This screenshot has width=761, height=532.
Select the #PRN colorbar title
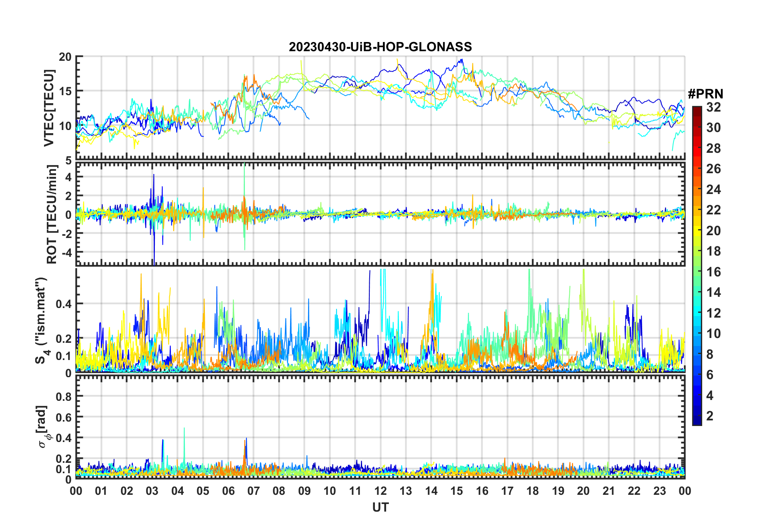click(x=705, y=94)
